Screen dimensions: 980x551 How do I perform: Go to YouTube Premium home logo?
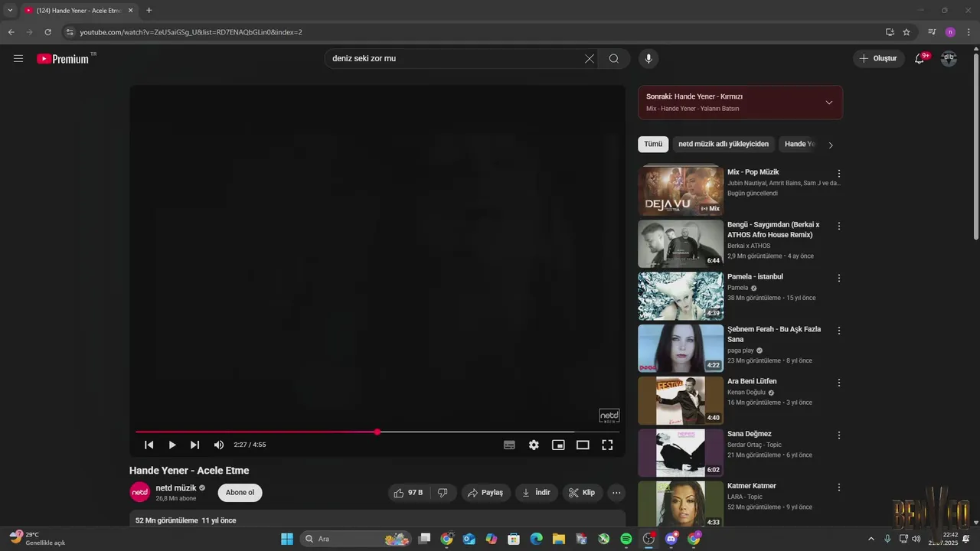63,58
